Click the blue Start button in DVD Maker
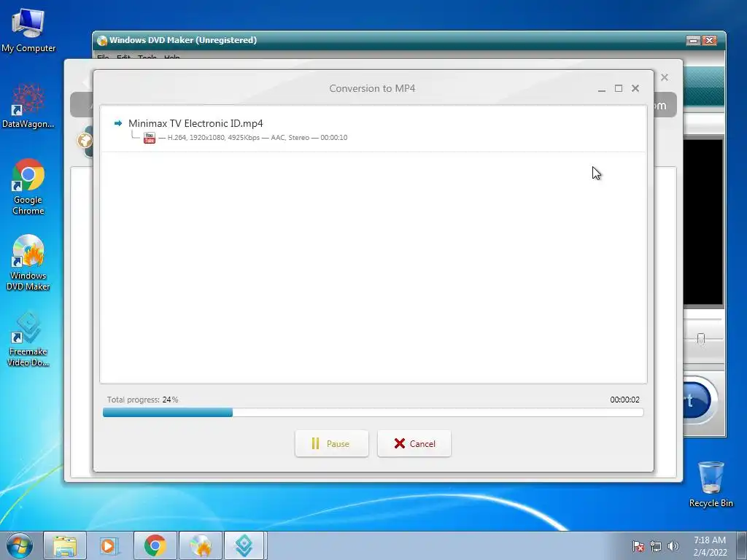 pyautogui.click(x=697, y=401)
